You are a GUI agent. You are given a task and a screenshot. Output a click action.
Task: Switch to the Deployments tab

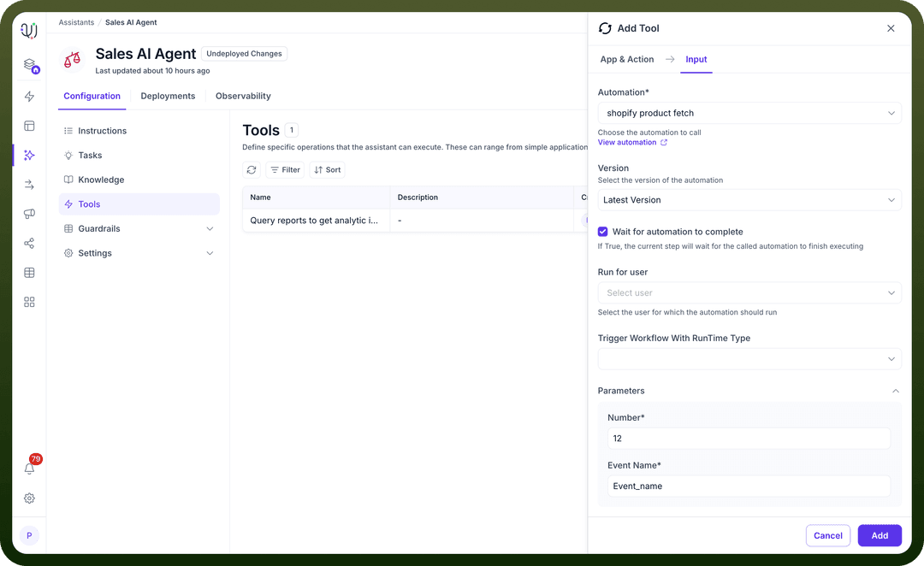click(168, 96)
